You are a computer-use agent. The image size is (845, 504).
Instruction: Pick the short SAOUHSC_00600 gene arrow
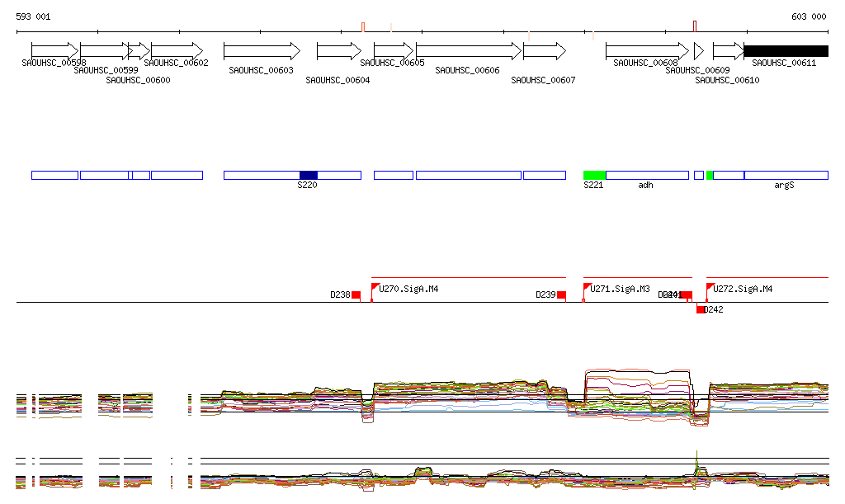pyautogui.click(x=139, y=51)
